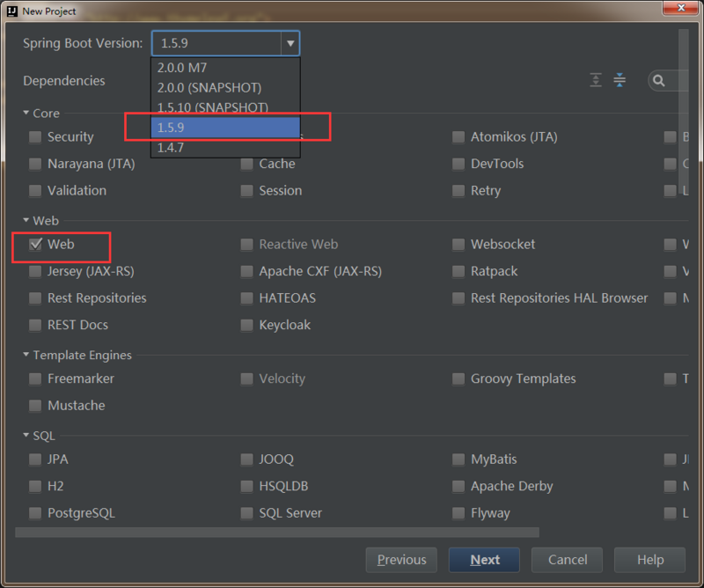Click the dependency search field
Image resolution: width=704 pixels, height=588 pixels.
point(669,81)
